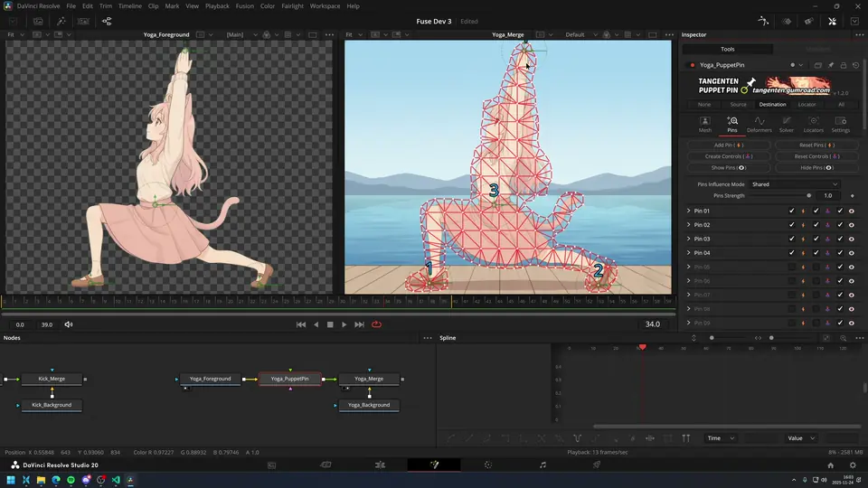Adjust the Pins Strength slider
This screenshot has height=488, width=868.
coord(780,196)
